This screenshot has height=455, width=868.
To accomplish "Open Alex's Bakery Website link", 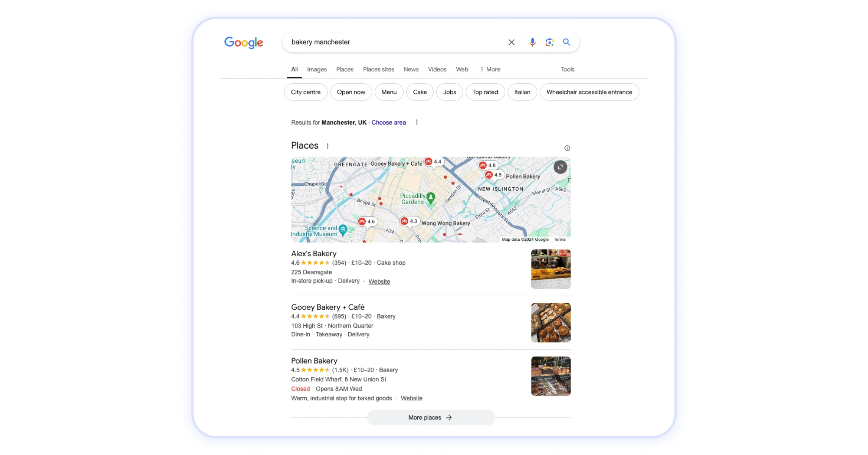I will point(379,281).
